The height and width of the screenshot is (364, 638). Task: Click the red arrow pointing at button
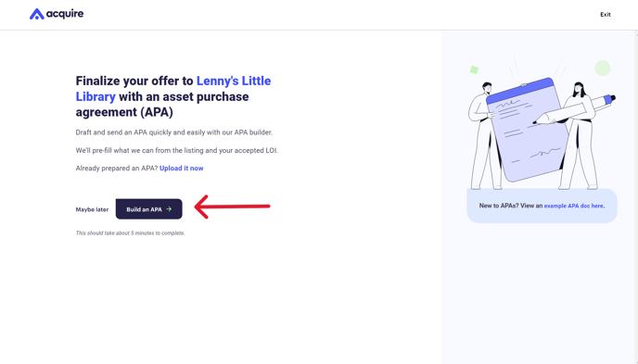(232, 207)
